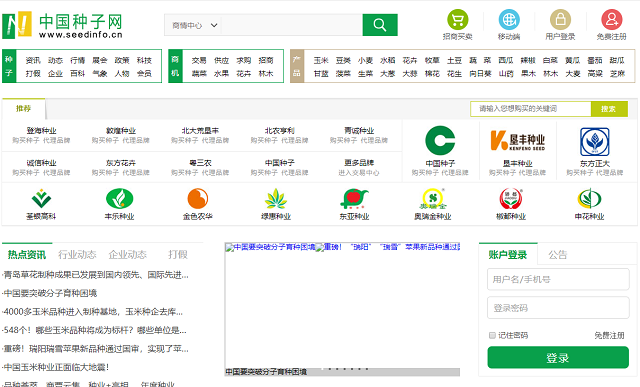Image resolution: width=640 pixels, height=387 pixels.
Task: Open article 中国玉米种业正面临大地震!
Action: pos(56,367)
